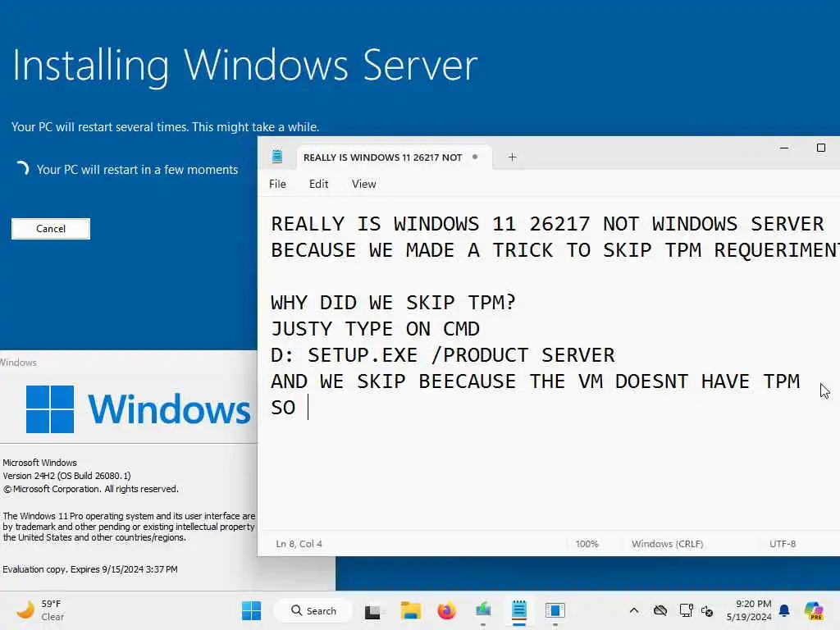
Task: Click the 'Installing Windows Server' heading
Action: 244,66
